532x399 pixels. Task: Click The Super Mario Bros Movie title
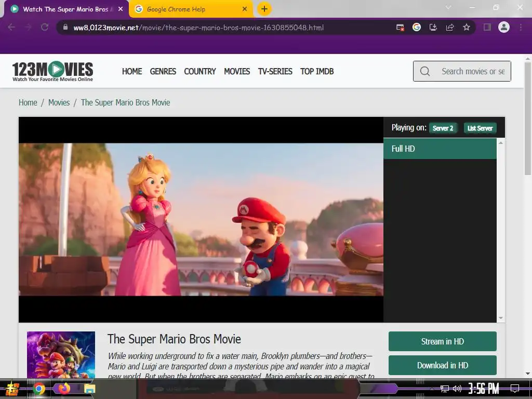point(174,339)
